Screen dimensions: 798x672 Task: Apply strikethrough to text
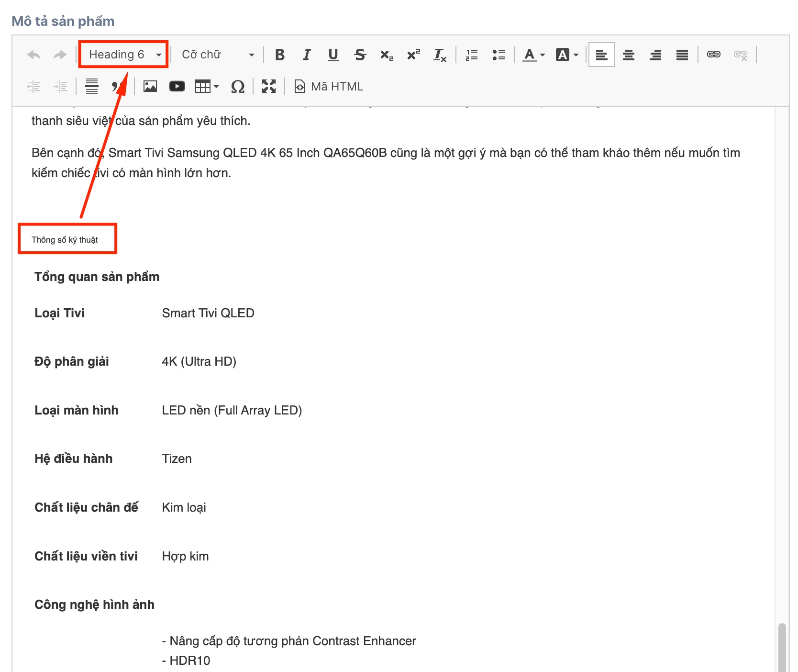tap(360, 55)
